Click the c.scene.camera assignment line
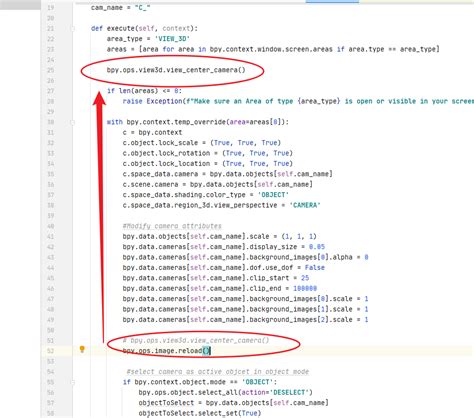This screenshot has height=418, width=474. click(217, 184)
